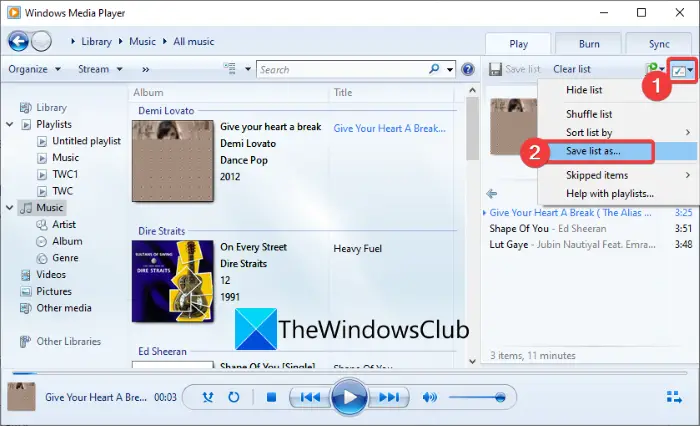Click the Save list floppy disk icon
This screenshot has height=426, width=700.
(495, 69)
